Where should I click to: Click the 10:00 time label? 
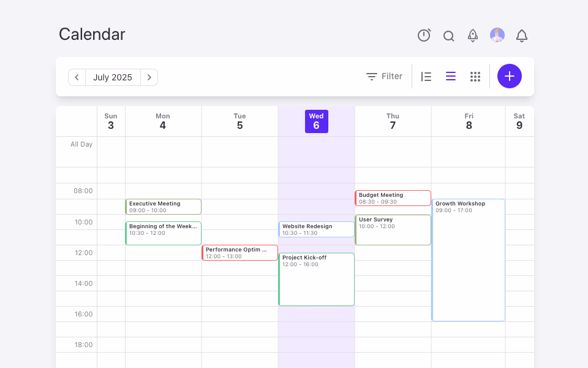(83, 222)
